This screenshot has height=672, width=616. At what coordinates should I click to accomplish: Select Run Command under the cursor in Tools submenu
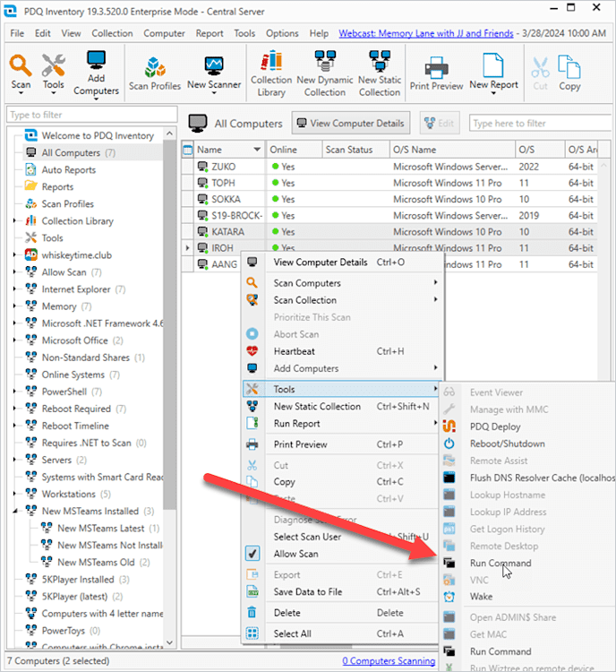[x=500, y=564]
